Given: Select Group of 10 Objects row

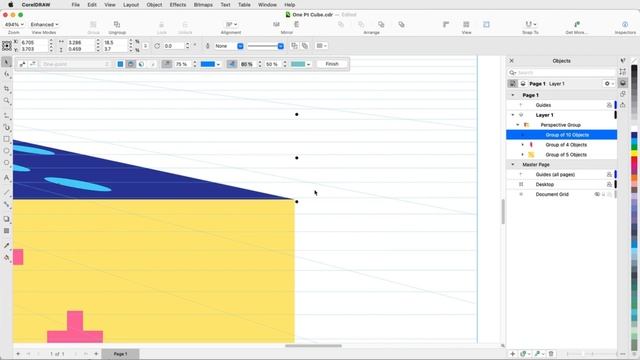Looking at the screenshot, I should click(x=562, y=135).
